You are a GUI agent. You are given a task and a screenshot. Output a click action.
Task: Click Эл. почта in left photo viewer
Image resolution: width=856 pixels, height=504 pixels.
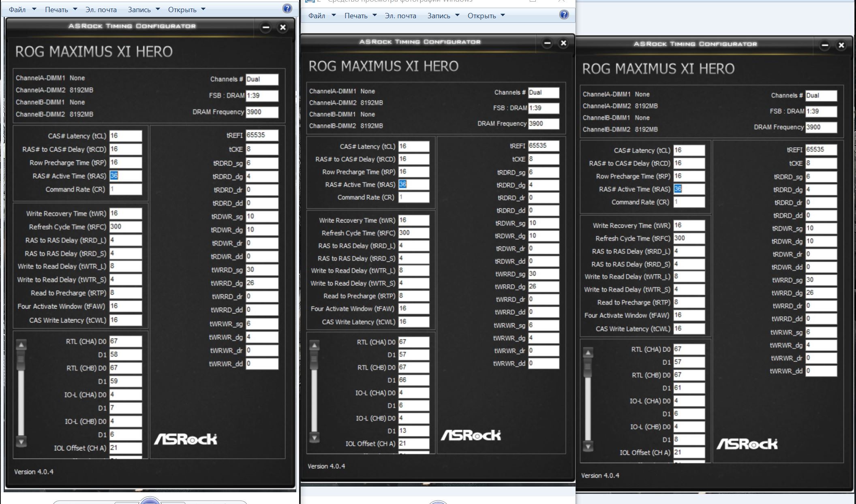[x=101, y=9]
